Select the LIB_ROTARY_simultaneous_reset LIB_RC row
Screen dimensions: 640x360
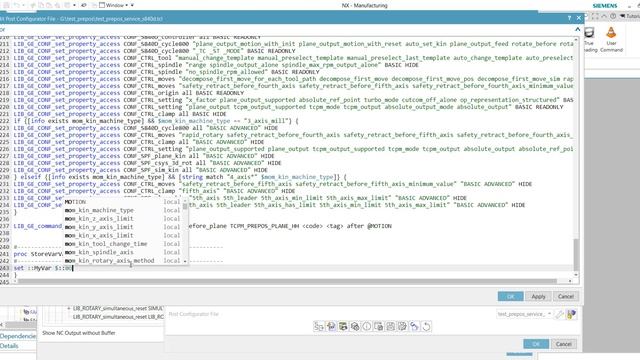(x=118, y=317)
